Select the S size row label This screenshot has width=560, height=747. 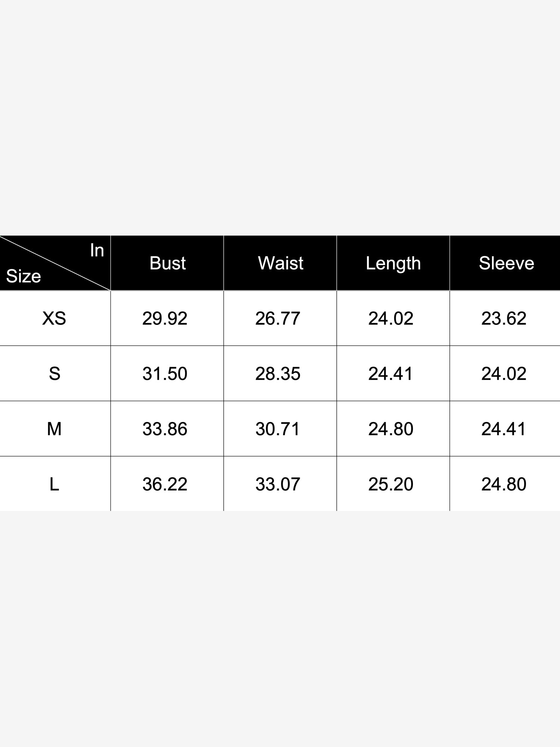point(55,374)
